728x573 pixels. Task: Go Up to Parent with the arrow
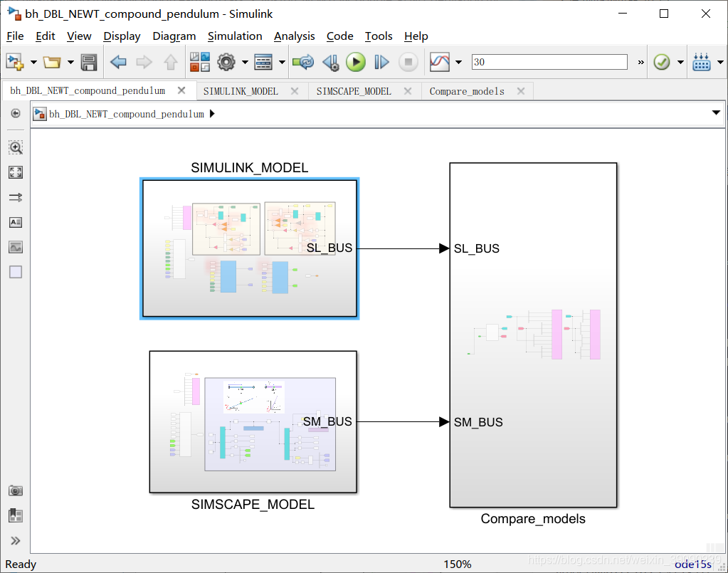point(170,62)
